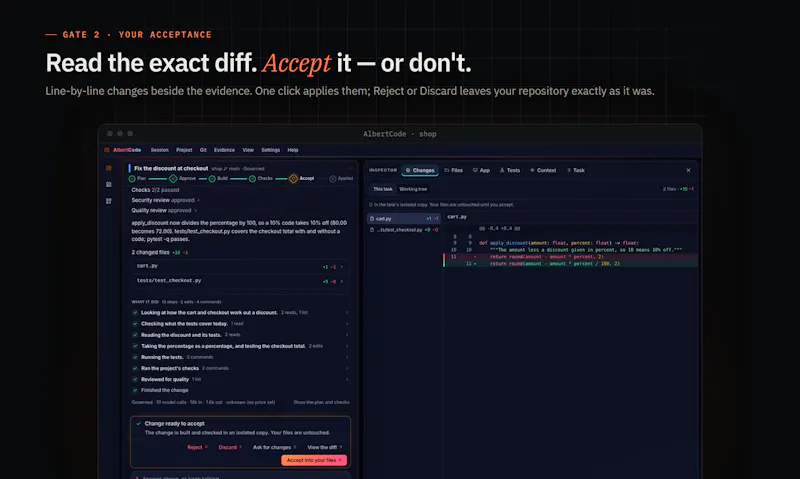Click the Accept stage orange diamond icon
This screenshot has width=800, height=479.
click(x=293, y=179)
